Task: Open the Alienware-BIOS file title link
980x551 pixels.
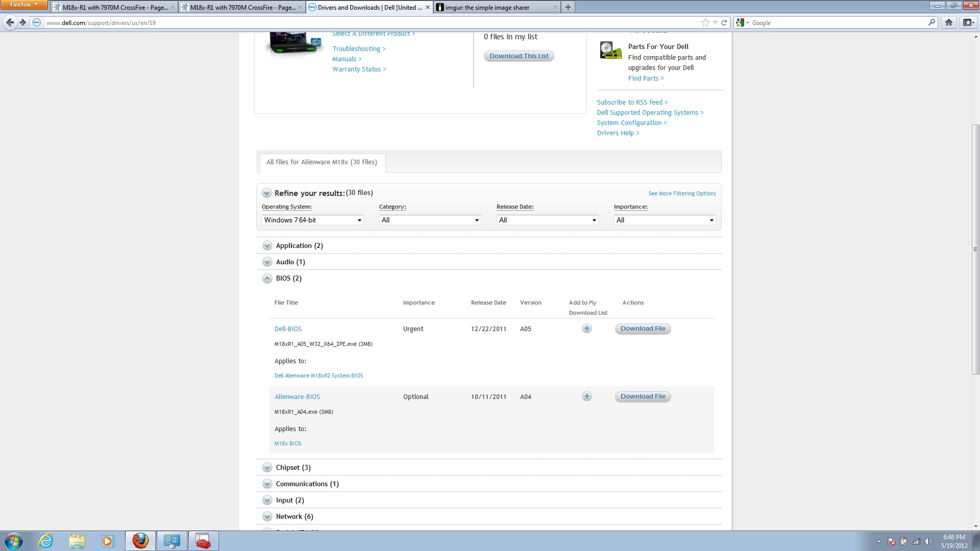Action: 297,397
